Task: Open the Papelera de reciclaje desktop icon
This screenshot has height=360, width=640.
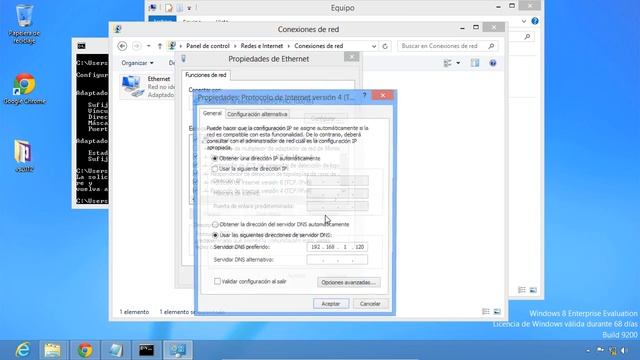Action: 24,23
